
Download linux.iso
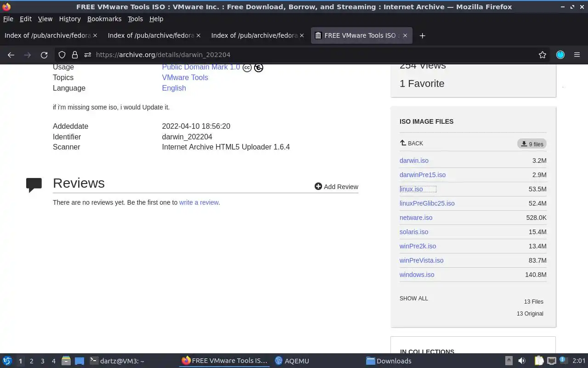(x=411, y=189)
